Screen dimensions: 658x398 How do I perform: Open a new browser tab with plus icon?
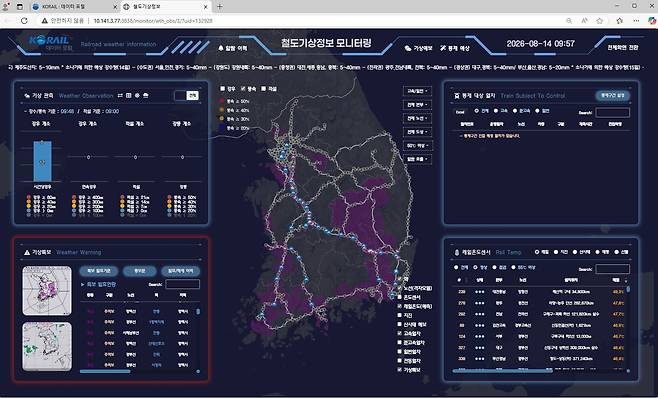click(219, 7)
